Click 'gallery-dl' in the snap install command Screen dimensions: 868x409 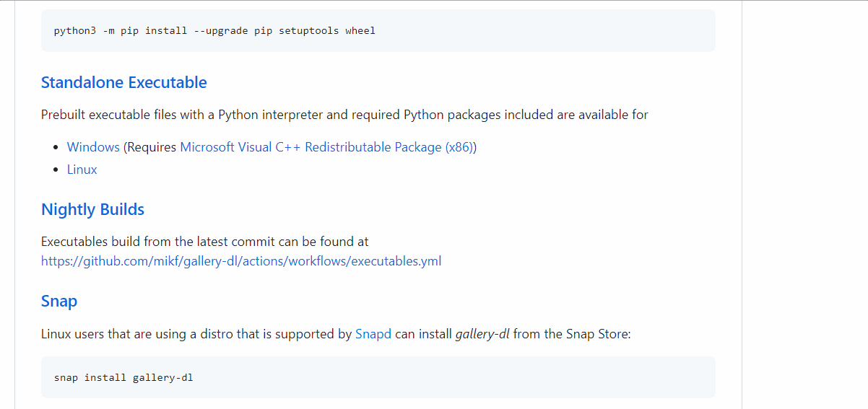[x=162, y=377]
